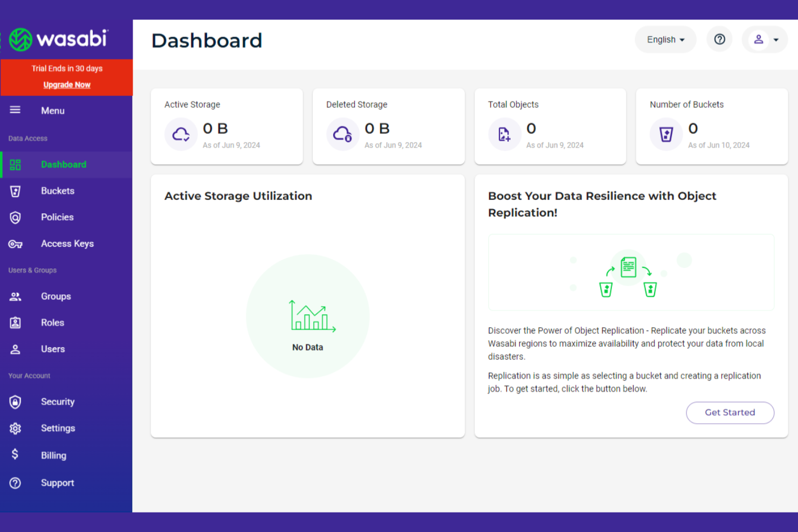Screen dimensions: 798x532
Task: Open the Groups management page
Action: [56, 296]
